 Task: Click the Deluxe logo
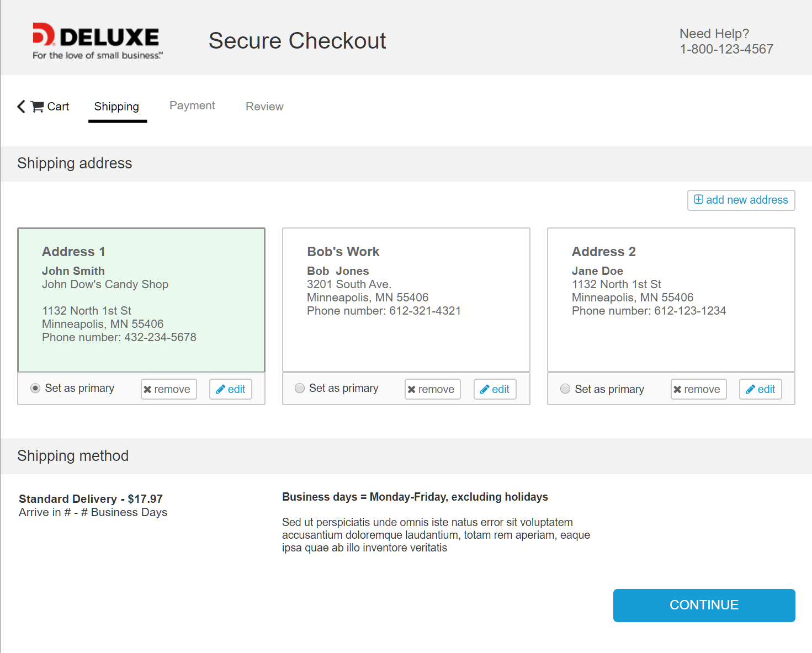tap(97, 40)
